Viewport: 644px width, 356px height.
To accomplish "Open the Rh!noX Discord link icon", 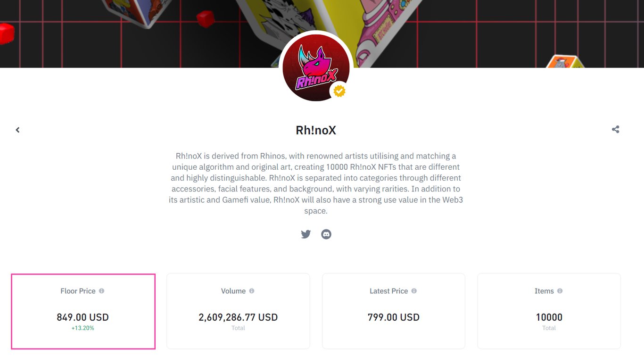I will tap(326, 234).
